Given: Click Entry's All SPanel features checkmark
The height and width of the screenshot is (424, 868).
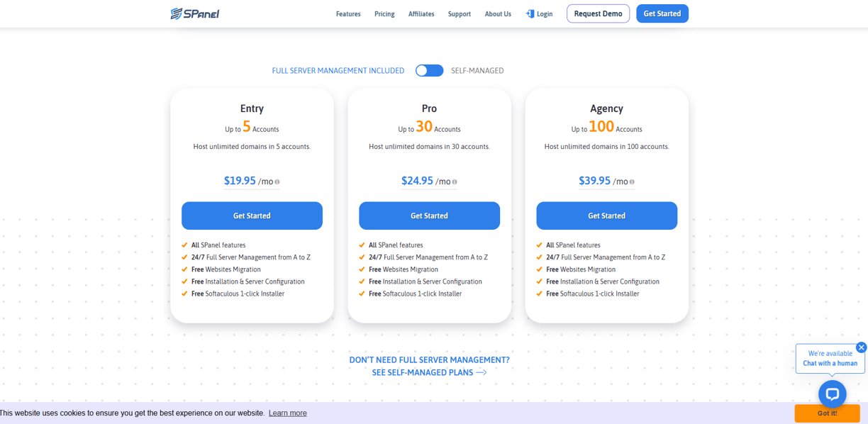Looking at the screenshot, I should click(185, 245).
